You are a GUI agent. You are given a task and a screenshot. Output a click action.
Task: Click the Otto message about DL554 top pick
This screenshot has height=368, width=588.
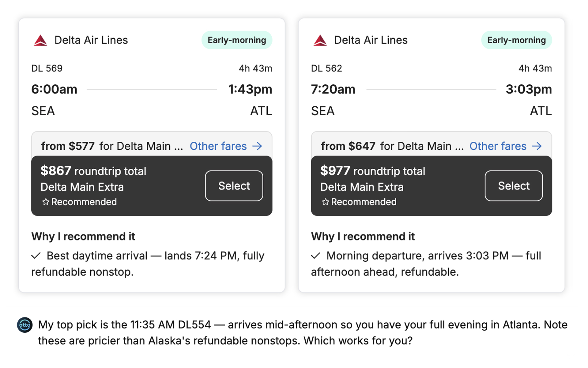303,333
